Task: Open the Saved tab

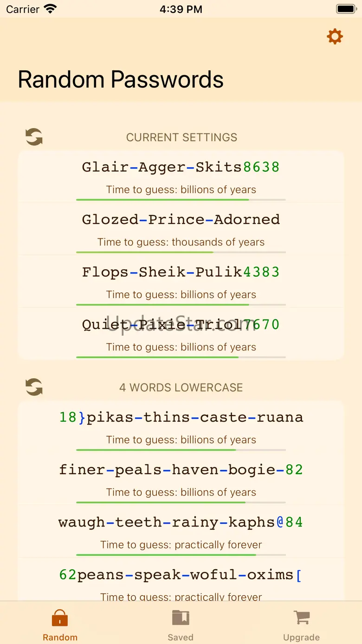Action: tap(181, 626)
